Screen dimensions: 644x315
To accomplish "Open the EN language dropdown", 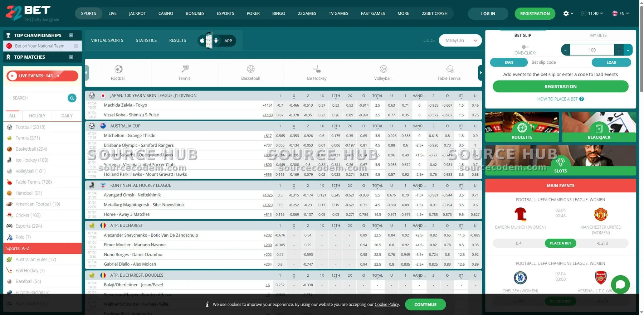I will pos(621,14).
